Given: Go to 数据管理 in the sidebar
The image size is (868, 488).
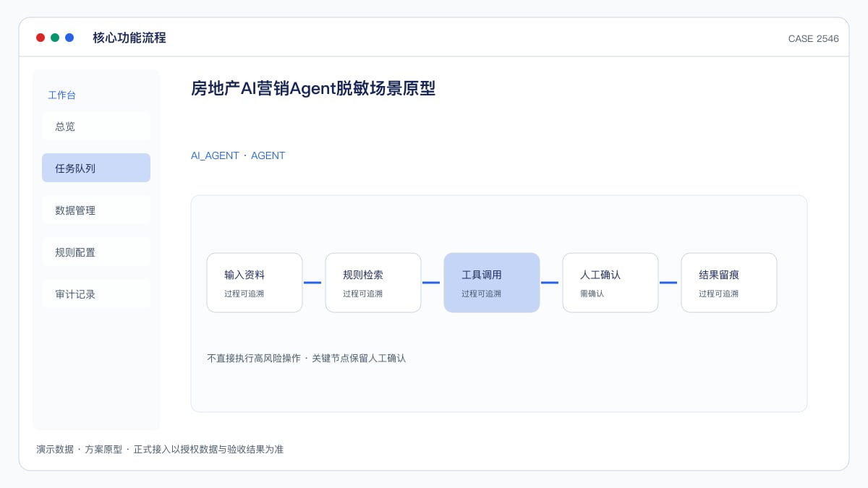Looking at the screenshot, I should click(x=96, y=210).
